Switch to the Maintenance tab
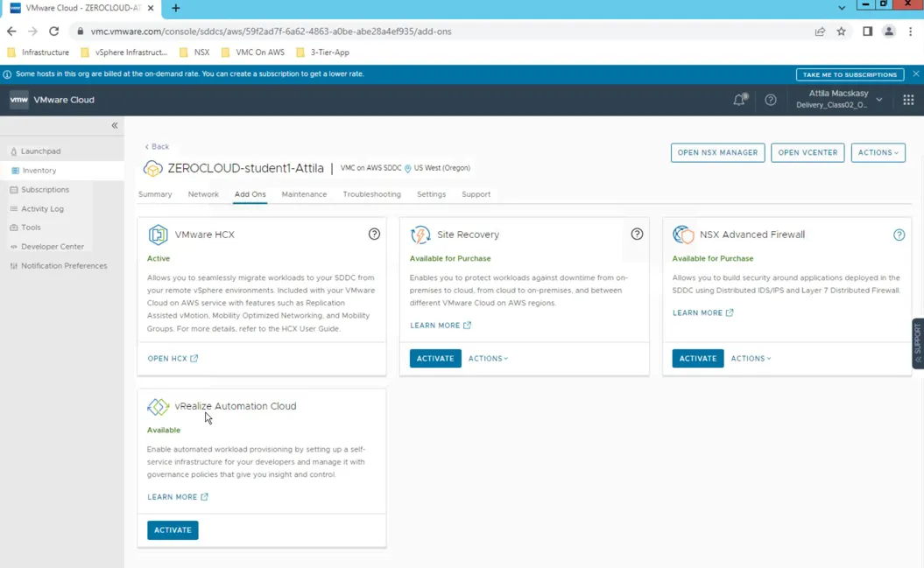The width and height of the screenshot is (924, 568). (304, 194)
